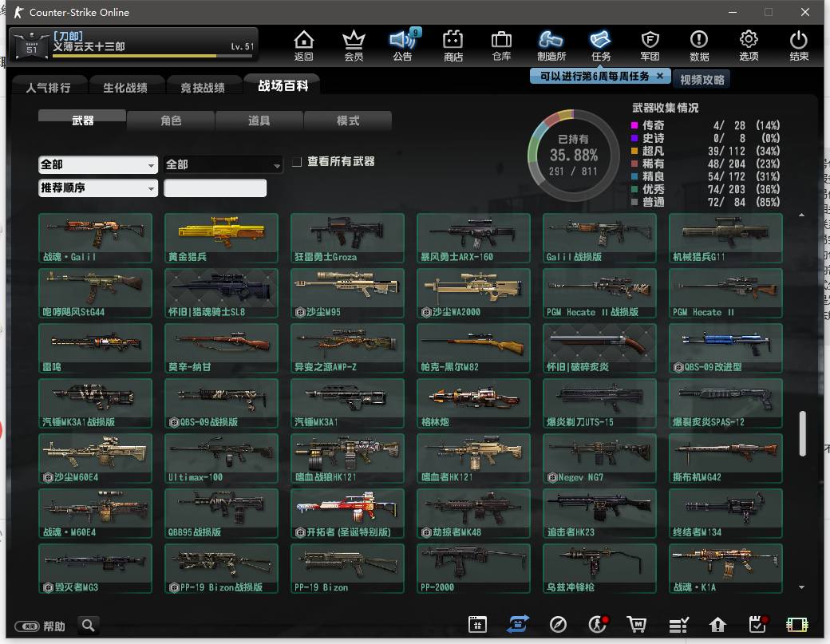The image size is (830, 644).
Task: Select the 暴风勇士ARX-160 weapon card
Action: coord(473,238)
